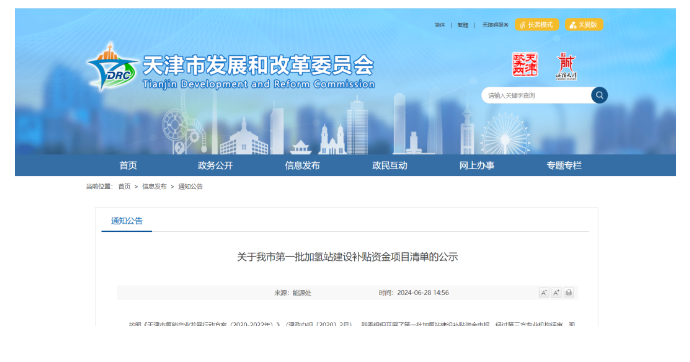690x362 pixels.
Task: Open the 诚信天津 credit logo
Action: (x=566, y=66)
